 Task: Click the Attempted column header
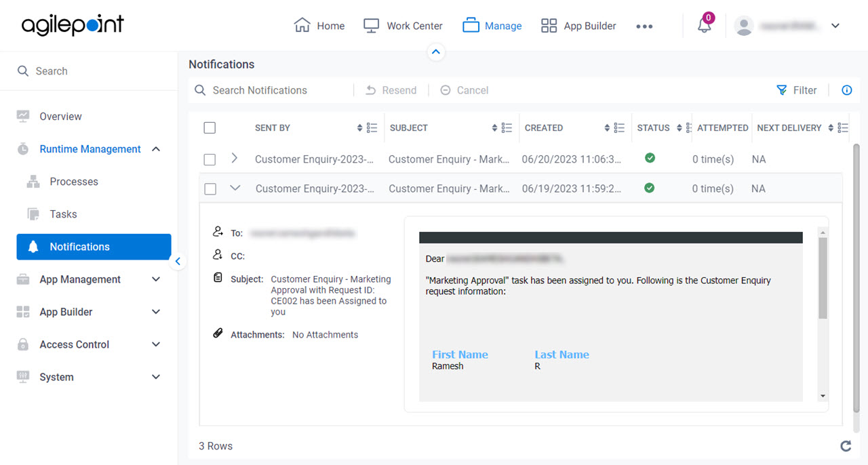(x=722, y=127)
